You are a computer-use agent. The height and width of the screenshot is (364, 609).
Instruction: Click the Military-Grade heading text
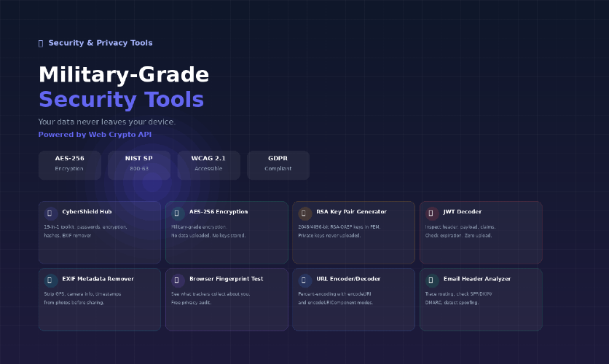124,74
